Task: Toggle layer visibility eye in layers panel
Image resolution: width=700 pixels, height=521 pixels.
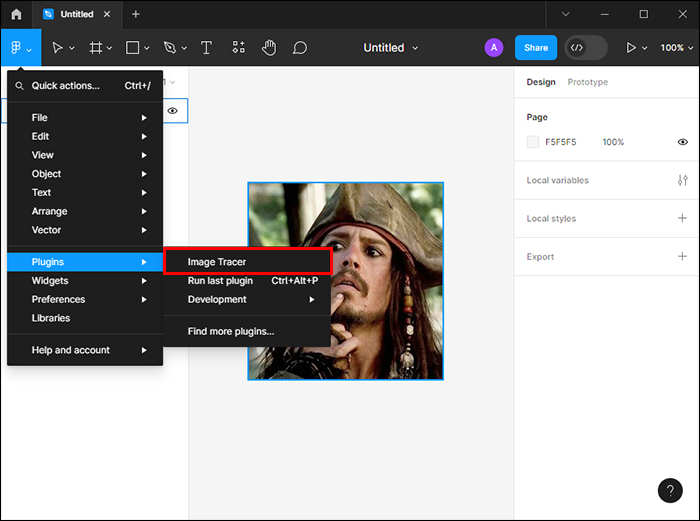Action: tap(172, 111)
